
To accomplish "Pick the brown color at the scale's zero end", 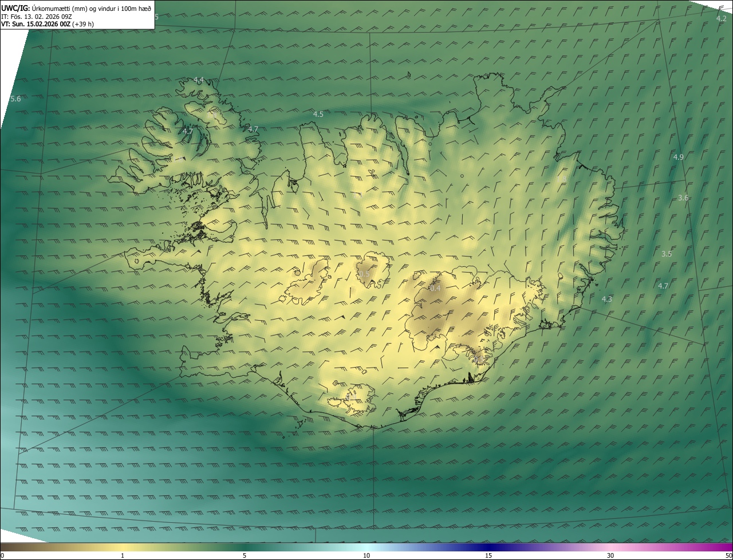I will click(x=3, y=547).
